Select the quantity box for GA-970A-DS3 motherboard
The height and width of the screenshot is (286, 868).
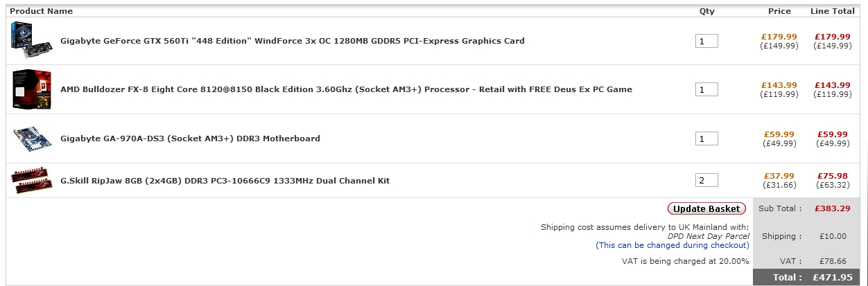point(706,138)
